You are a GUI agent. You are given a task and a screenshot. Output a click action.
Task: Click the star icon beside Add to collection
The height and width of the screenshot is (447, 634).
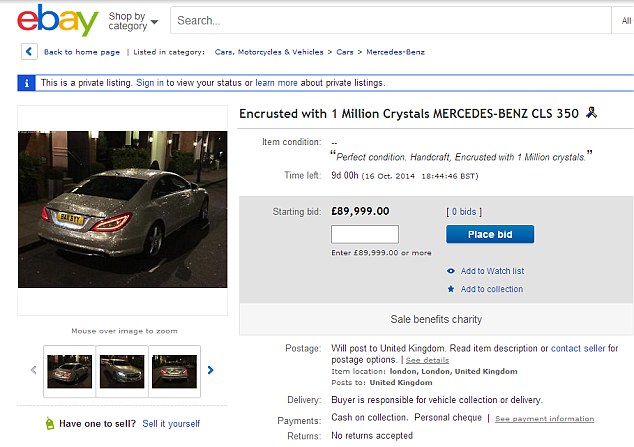coord(451,290)
